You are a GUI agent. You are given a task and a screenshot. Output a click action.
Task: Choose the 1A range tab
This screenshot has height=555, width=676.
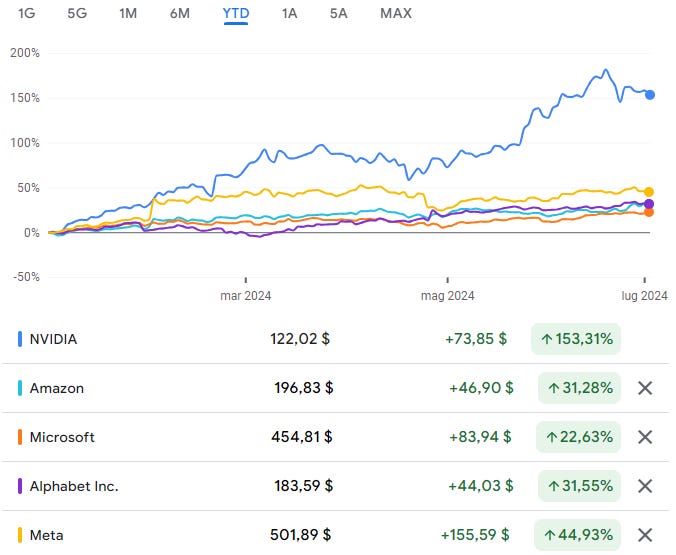click(290, 13)
